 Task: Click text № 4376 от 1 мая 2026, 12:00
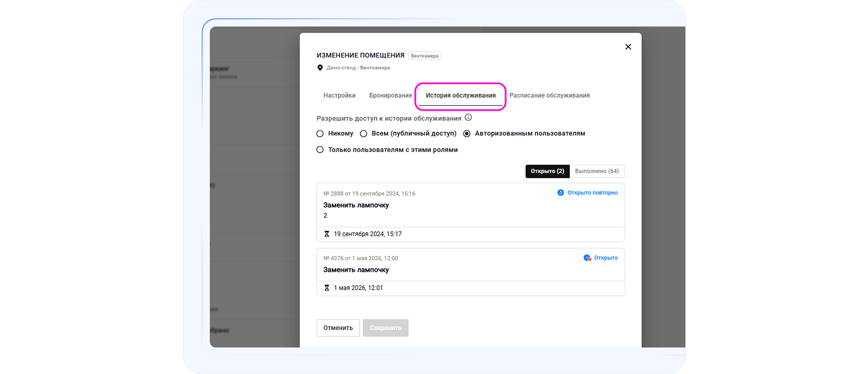[x=360, y=258]
